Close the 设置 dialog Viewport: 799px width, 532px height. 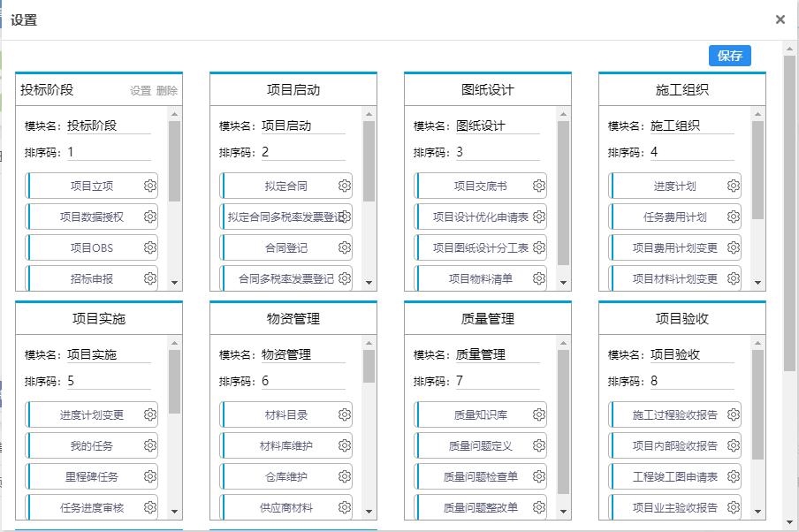(780, 19)
